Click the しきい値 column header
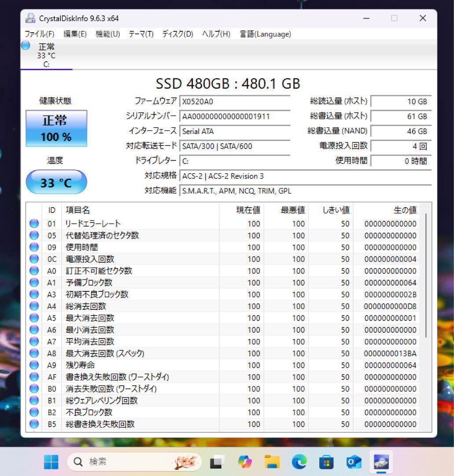The image size is (454, 476). pos(331,210)
